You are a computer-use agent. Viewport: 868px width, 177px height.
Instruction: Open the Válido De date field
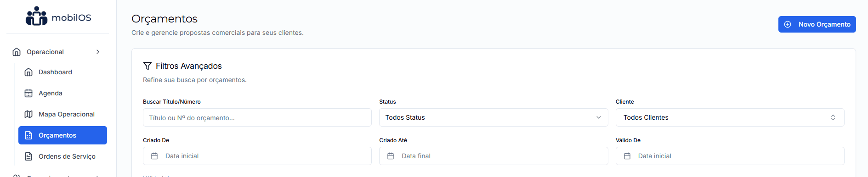point(730,156)
